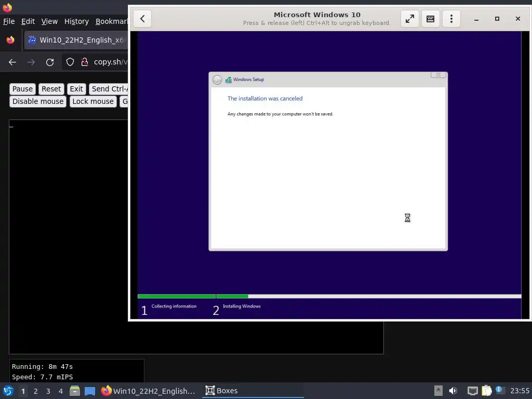Click Firefox back navigation arrow

coord(12,62)
